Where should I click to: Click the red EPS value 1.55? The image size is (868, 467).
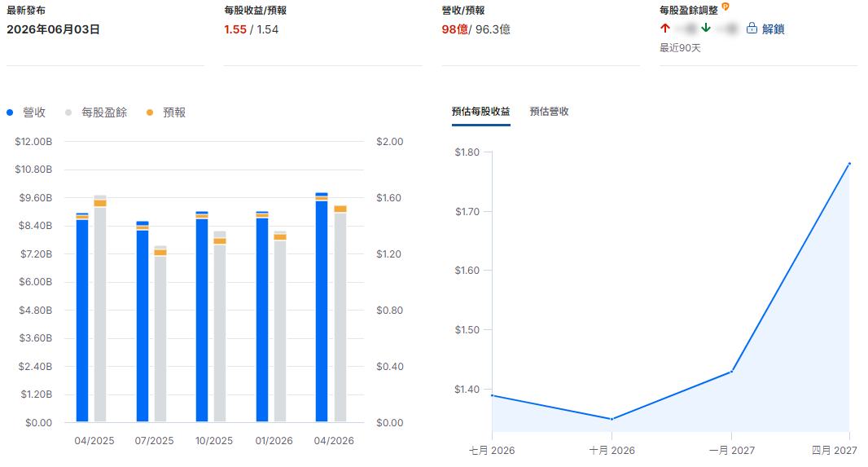[x=235, y=29]
